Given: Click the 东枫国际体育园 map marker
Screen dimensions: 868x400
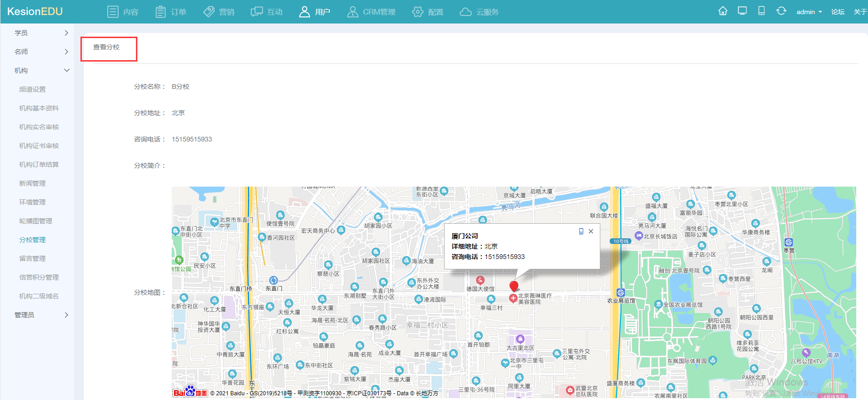Looking at the screenshot, I should 713,361.
